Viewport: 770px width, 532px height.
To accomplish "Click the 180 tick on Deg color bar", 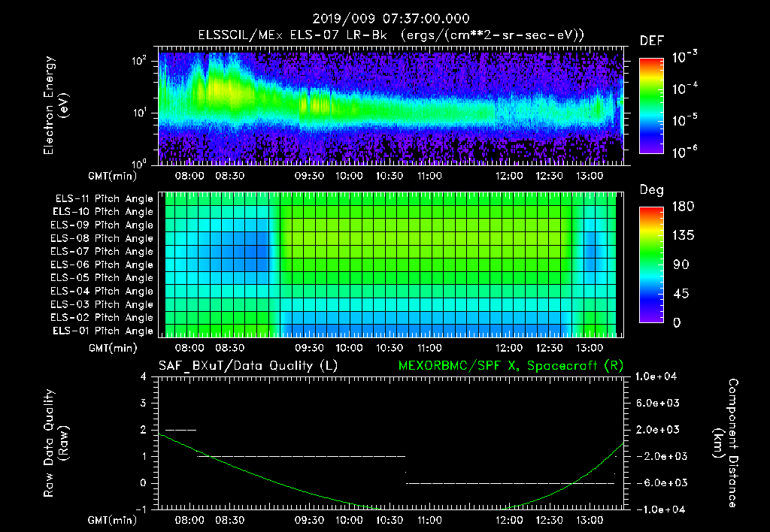I will (683, 207).
